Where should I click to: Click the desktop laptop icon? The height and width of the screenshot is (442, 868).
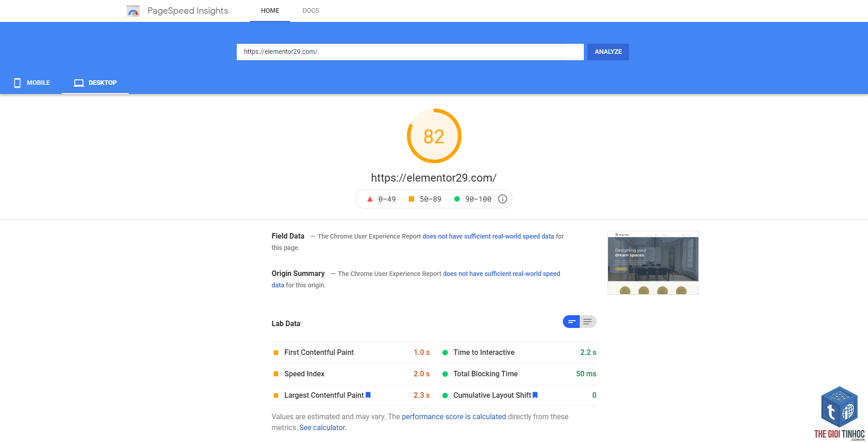[x=79, y=83]
